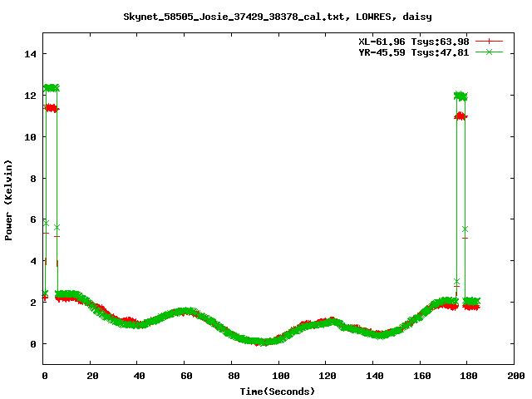Click y-axis tick label 14
Image resolution: width=532 pixels, height=399 pixels.
(x=30, y=54)
